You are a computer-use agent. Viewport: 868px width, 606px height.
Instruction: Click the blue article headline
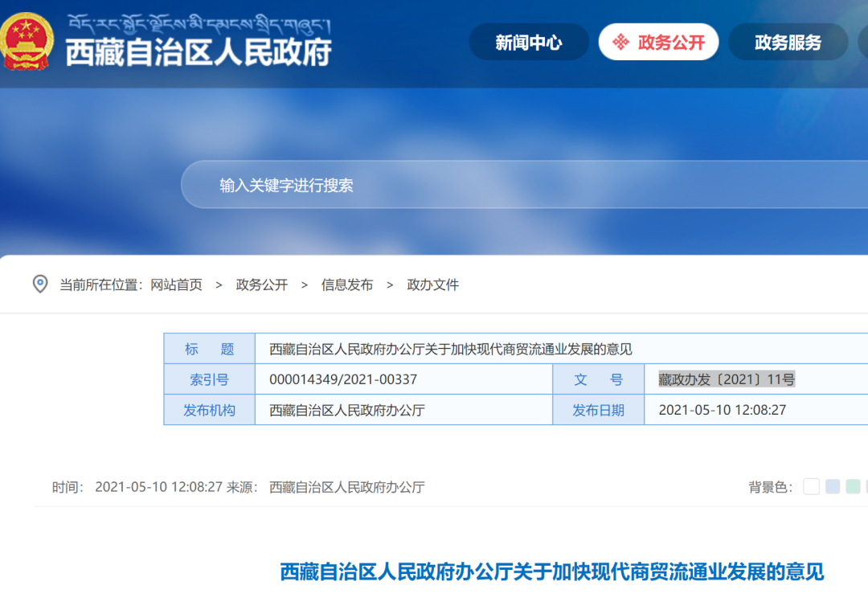552,571
